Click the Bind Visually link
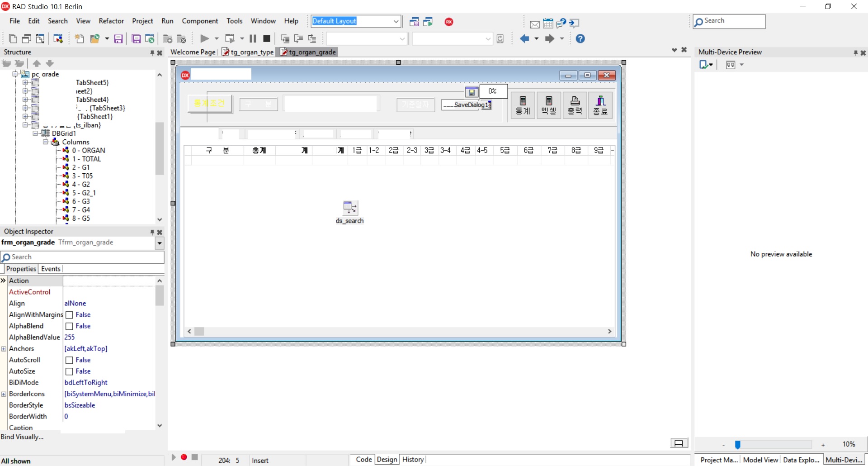 coord(22,437)
